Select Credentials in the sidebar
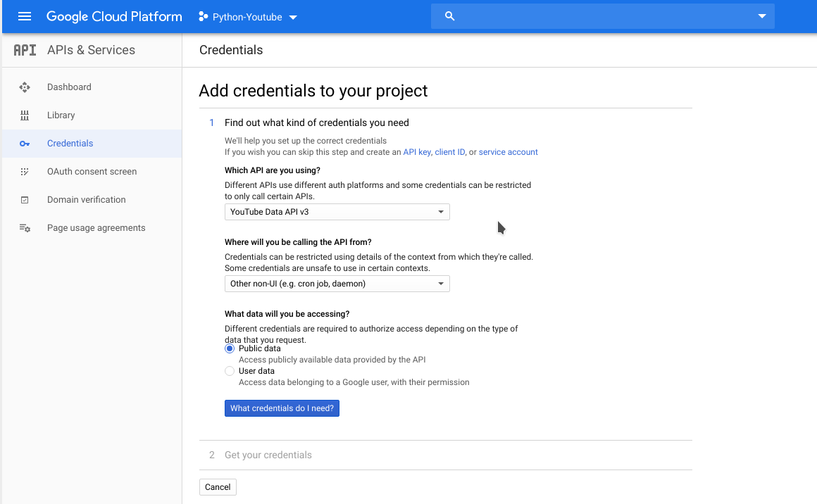Viewport: 817px width, 504px height. [x=92, y=143]
